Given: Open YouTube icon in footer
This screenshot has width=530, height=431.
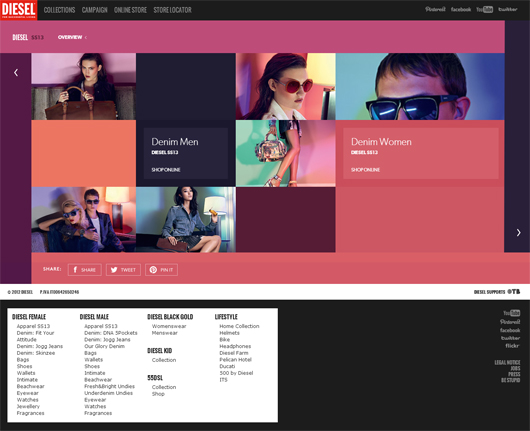Looking at the screenshot, I should [511, 313].
